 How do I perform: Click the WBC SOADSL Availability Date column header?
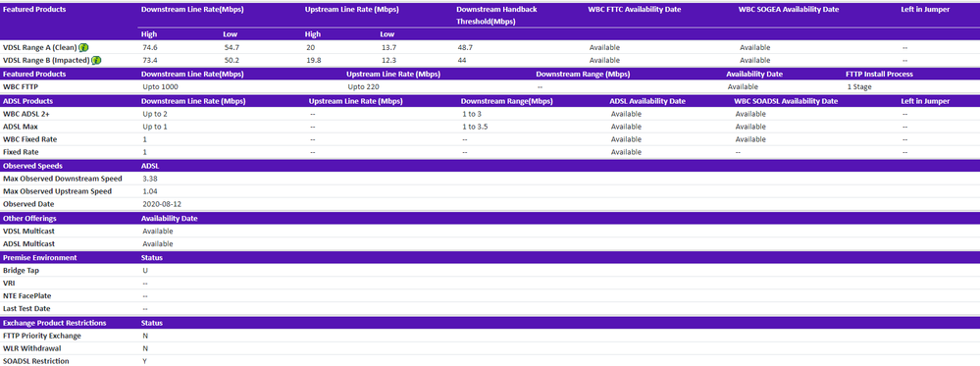(x=786, y=101)
